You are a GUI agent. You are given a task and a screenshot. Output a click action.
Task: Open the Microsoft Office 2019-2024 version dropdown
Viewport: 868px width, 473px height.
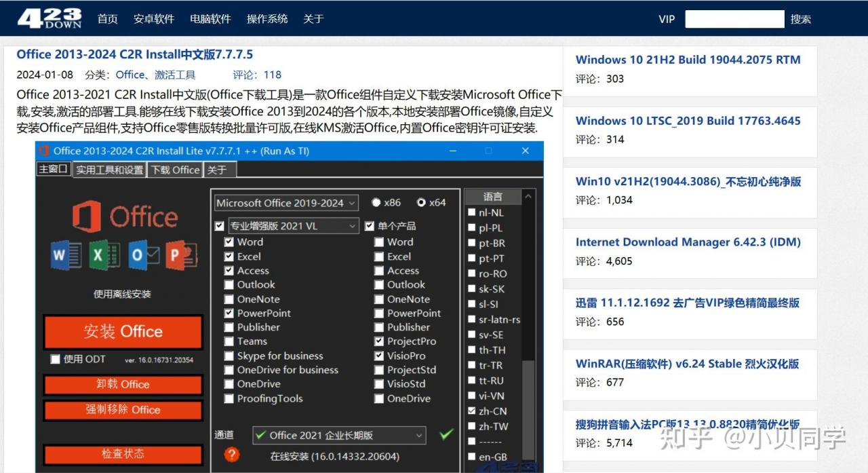pos(287,203)
